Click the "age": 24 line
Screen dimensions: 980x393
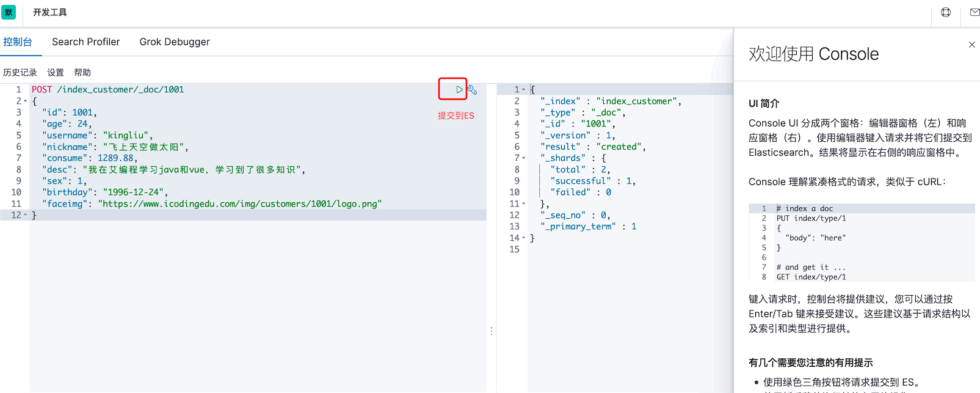tap(67, 123)
